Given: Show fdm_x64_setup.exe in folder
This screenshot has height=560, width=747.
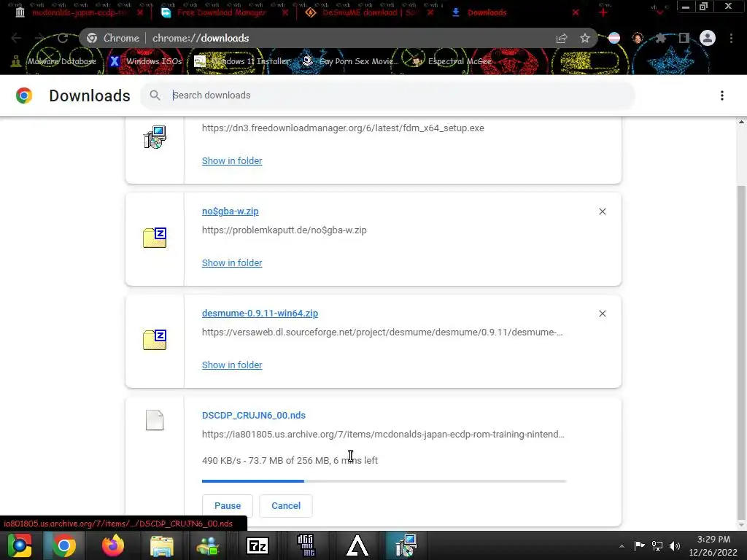Looking at the screenshot, I should pos(232,161).
